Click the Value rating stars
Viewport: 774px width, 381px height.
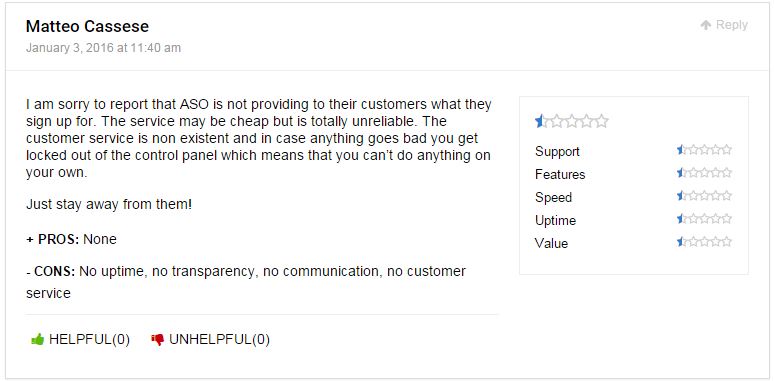tap(704, 242)
